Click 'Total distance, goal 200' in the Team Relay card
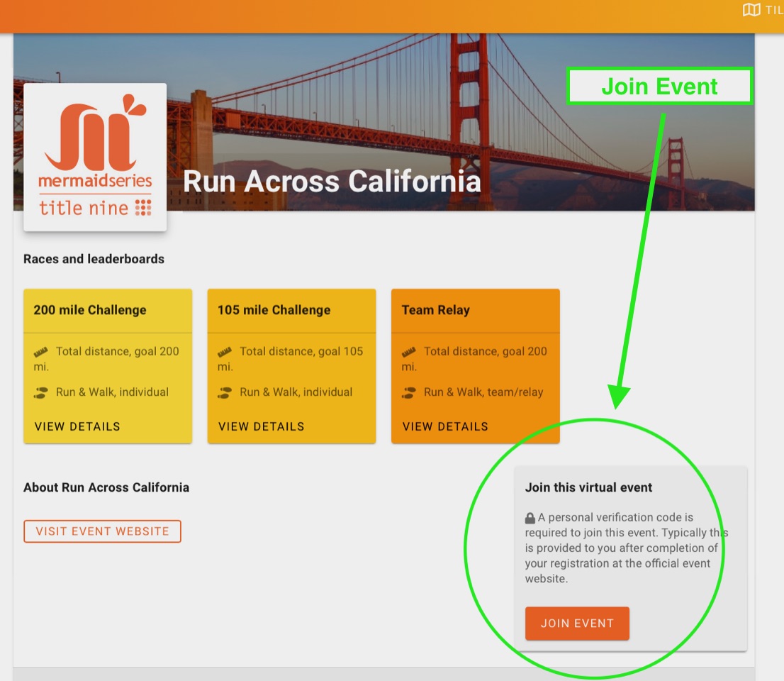Screen dimensions: 784x681 [x=486, y=351]
